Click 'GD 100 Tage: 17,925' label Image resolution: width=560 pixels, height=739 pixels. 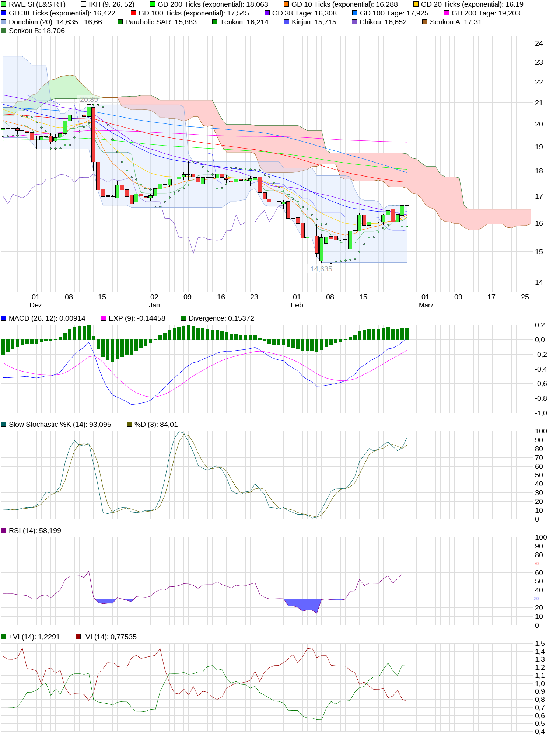(x=394, y=13)
